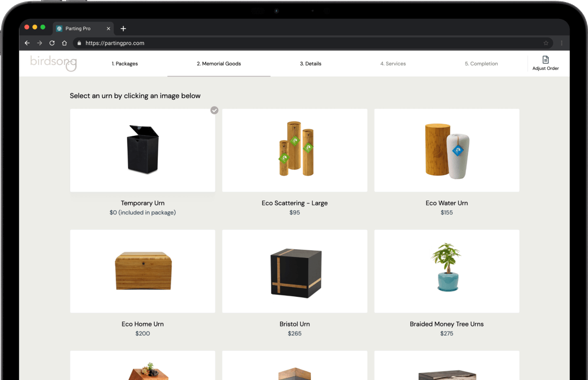The height and width of the screenshot is (380, 588).
Task: Bookmark page with star icon
Action: pos(546,43)
